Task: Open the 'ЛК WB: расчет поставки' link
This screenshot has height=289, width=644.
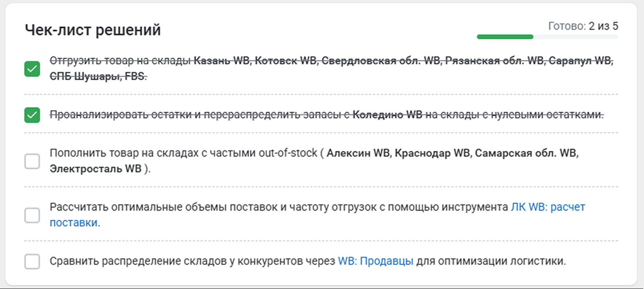Action: point(548,207)
